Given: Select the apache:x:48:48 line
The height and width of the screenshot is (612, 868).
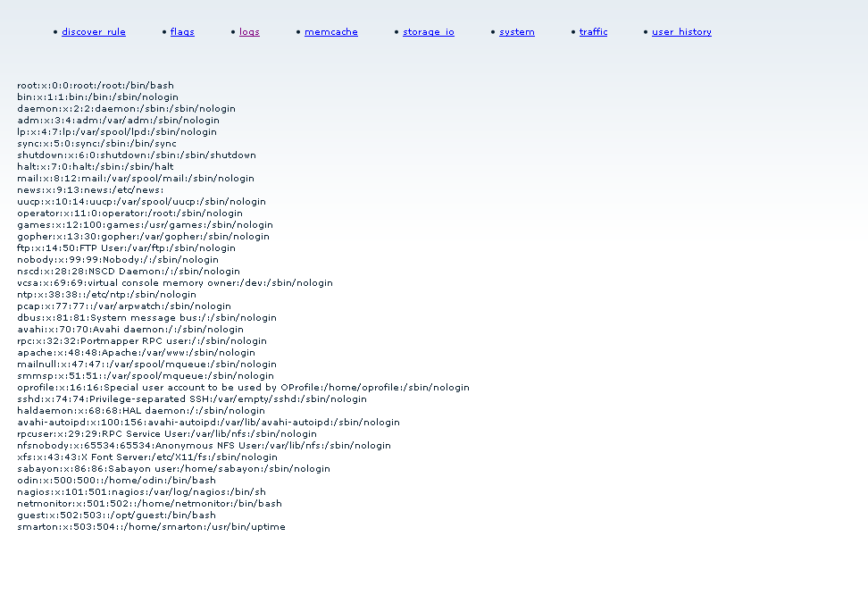Looking at the screenshot, I should [x=136, y=353].
